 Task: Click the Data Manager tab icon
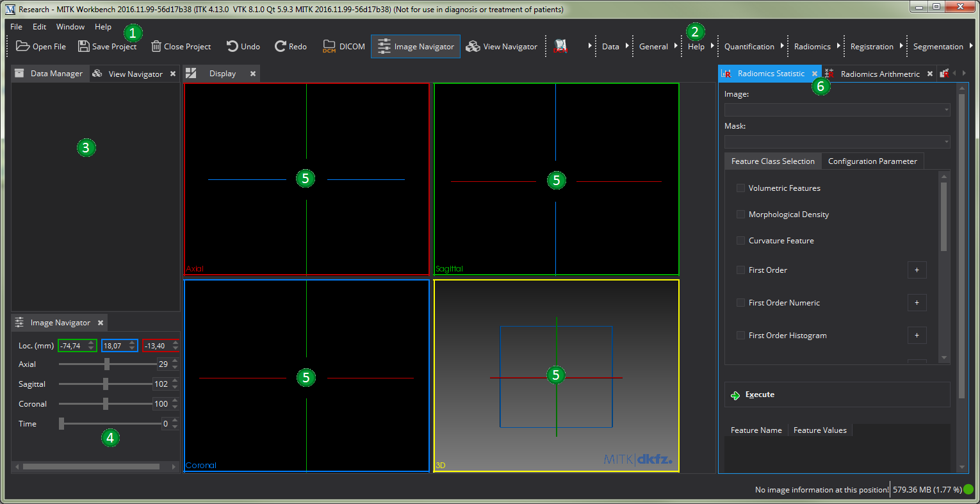click(x=20, y=74)
